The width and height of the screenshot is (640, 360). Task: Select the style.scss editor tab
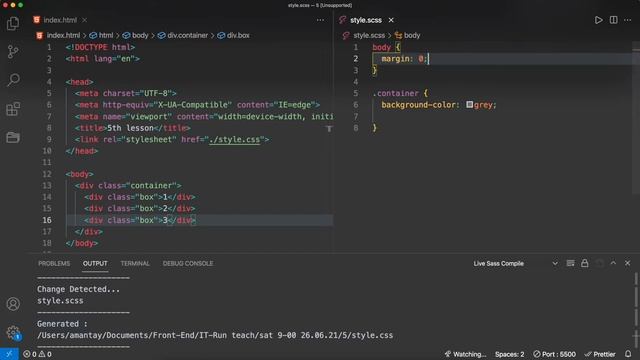(366, 20)
